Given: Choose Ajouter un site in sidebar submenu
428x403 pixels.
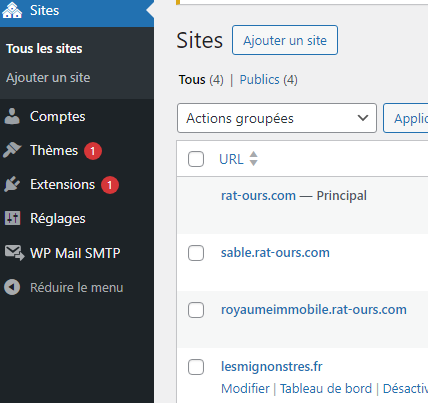Looking at the screenshot, I should coord(48,78).
